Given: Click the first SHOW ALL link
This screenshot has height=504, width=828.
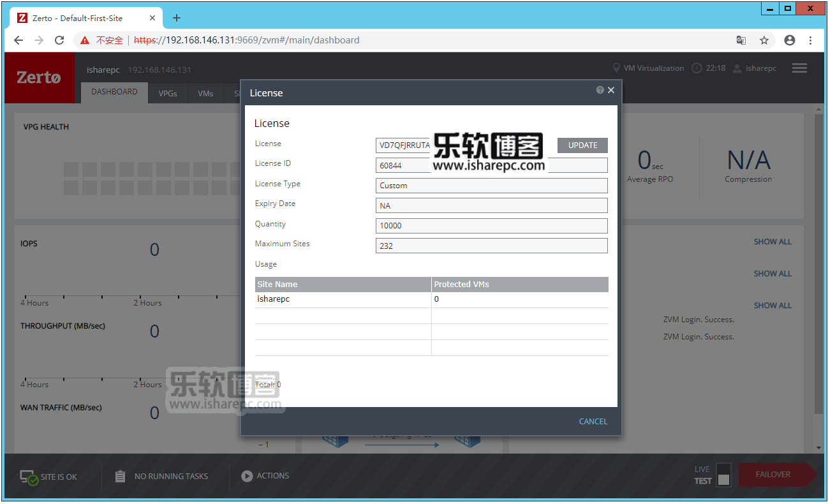Looking at the screenshot, I should pyautogui.click(x=773, y=242).
